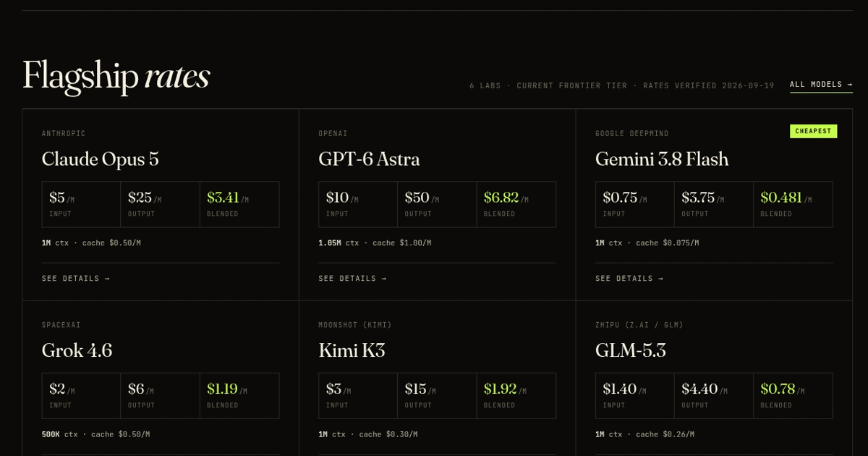Viewport: 868px width, 456px height.
Task: Open SEE DETAILS for Claude Opus 5
Action: (x=76, y=278)
